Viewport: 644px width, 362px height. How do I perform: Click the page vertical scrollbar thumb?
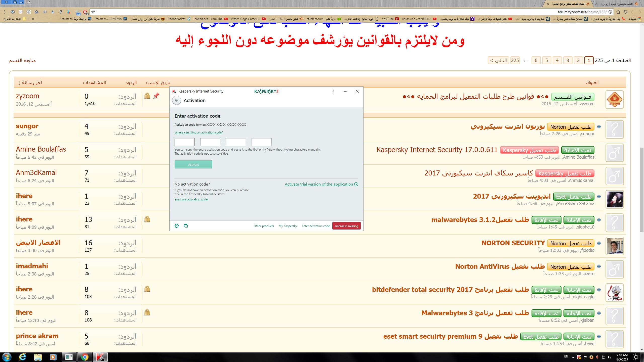coord(642,190)
